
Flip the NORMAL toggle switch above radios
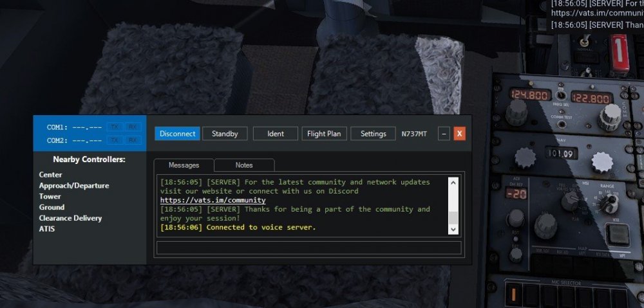click(x=586, y=41)
